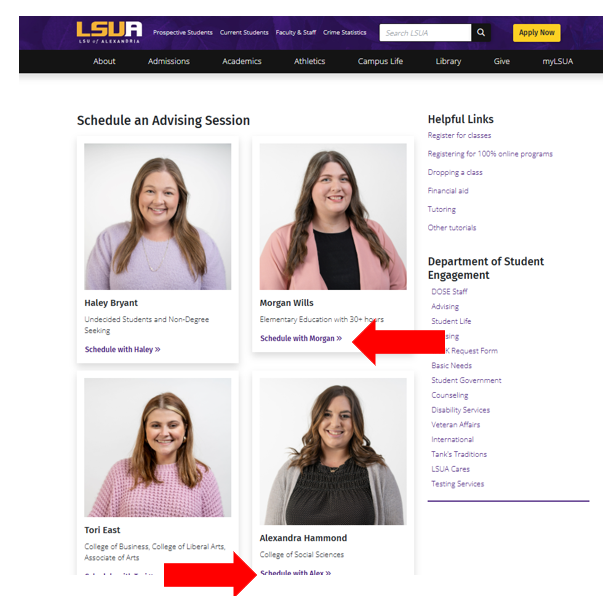This screenshot has width=616, height=596.
Task: Click Schedule with Morgan link
Action: point(301,338)
